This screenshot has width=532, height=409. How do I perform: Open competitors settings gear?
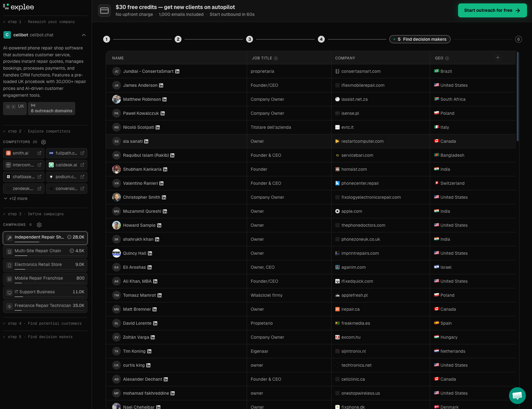(x=44, y=142)
